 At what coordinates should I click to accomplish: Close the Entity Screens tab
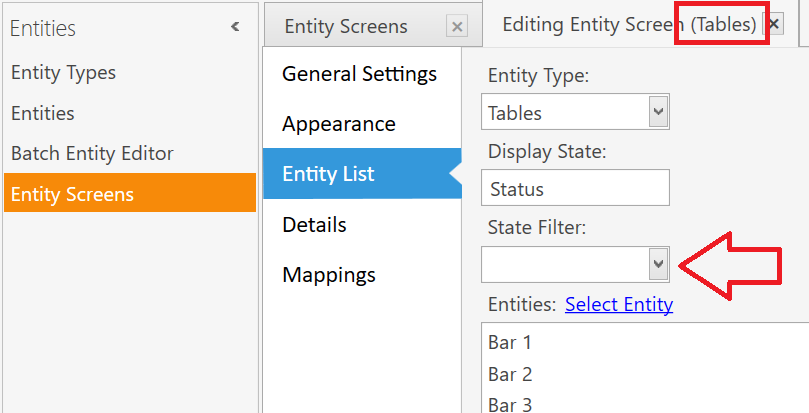click(457, 26)
